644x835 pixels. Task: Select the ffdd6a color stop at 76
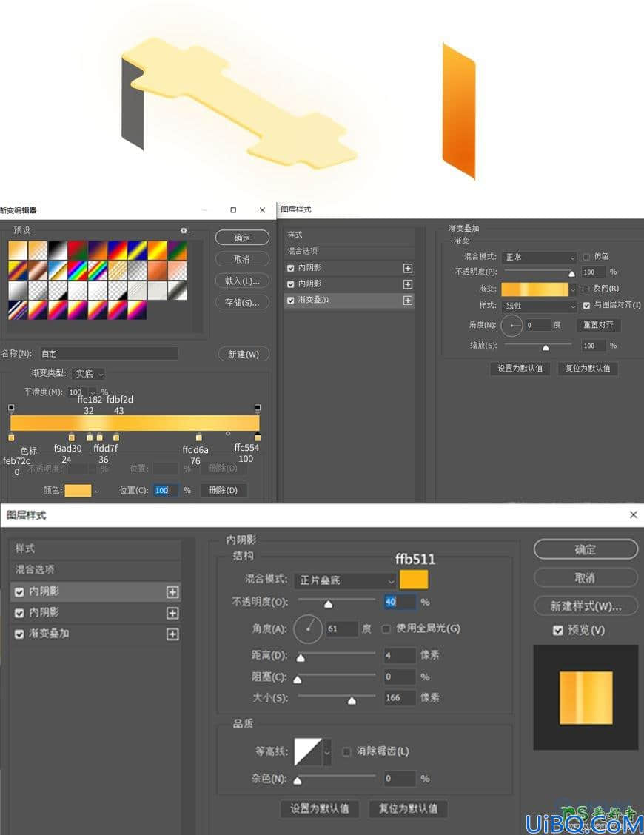point(198,437)
